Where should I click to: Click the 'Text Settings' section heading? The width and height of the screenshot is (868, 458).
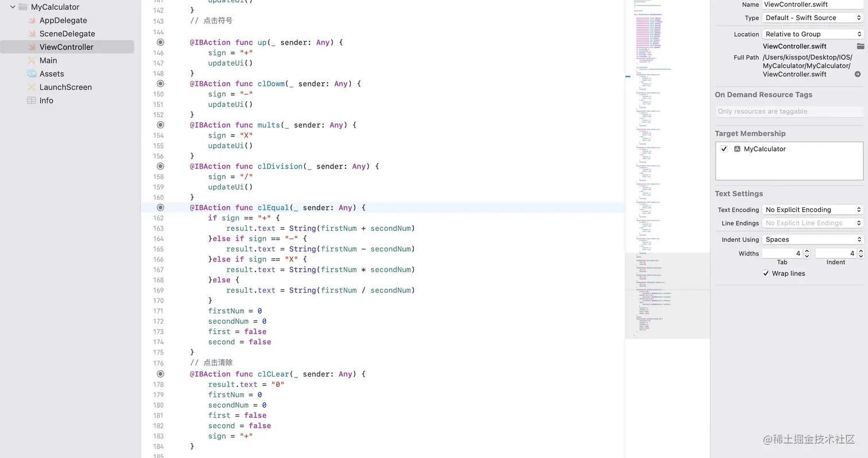coord(739,194)
